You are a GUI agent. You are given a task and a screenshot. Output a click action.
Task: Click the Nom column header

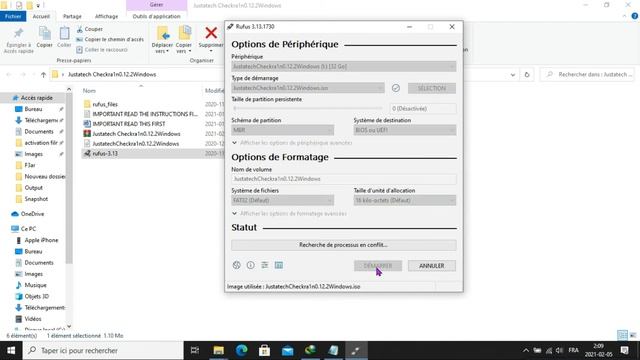(89, 91)
